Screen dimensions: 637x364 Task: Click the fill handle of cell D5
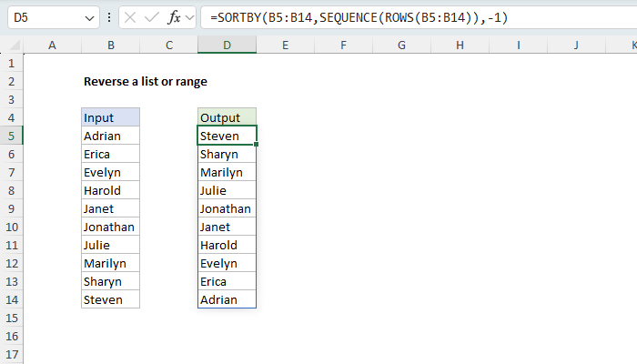coord(257,144)
